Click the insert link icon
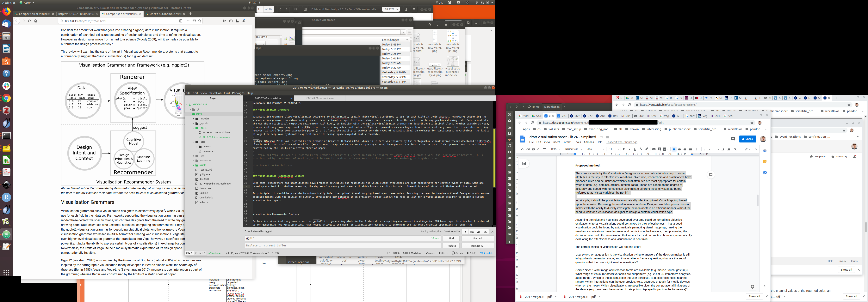 [x=654, y=149]
